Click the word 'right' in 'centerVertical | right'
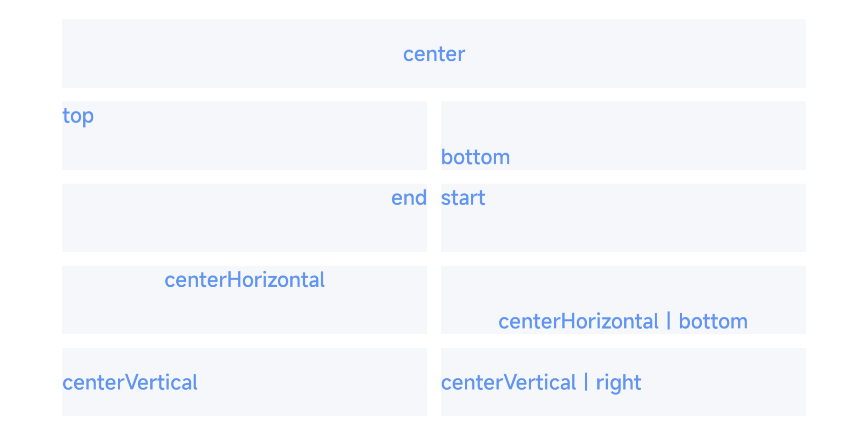The width and height of the screenshot is (868, 441). (619, 383)
